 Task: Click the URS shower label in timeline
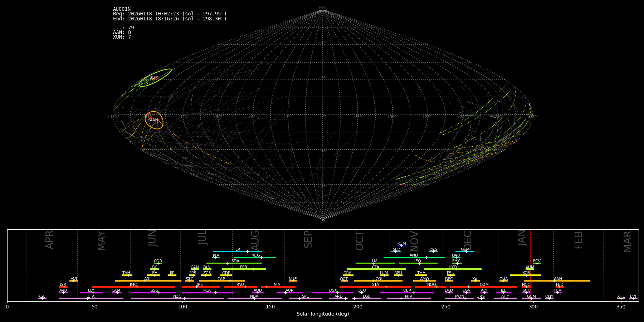pos(481,297)
